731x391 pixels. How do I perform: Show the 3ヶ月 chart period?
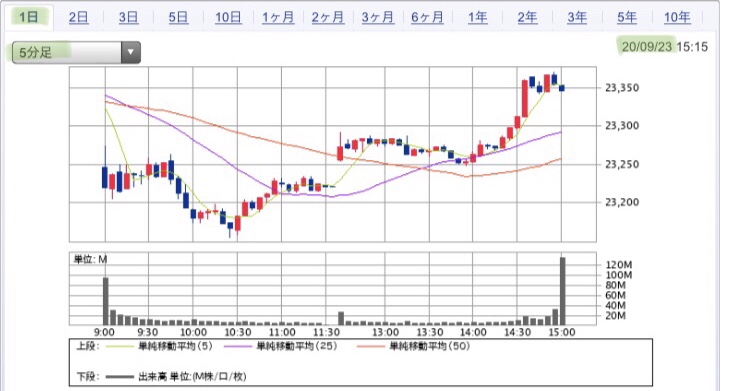pyautogui.click(x=378, y=18)
